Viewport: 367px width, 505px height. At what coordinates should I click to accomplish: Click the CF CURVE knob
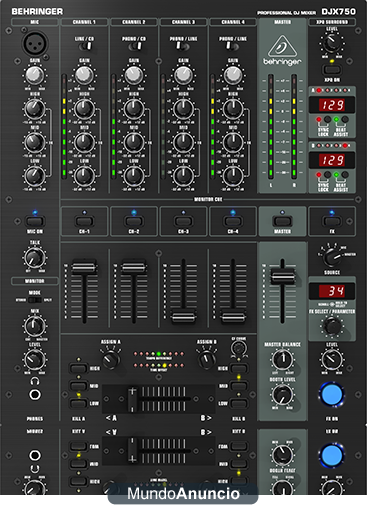point(239,349)
